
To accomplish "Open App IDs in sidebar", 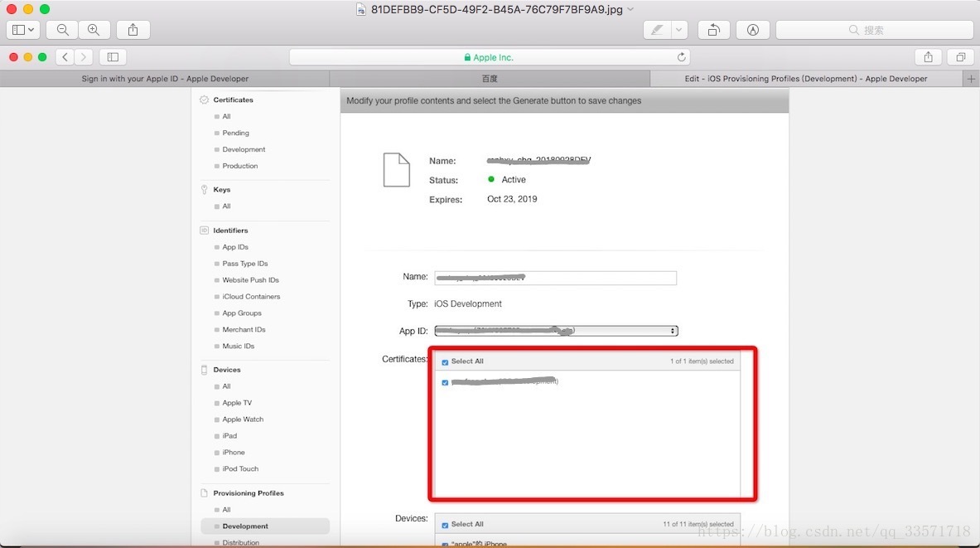I will click(235, 247).
